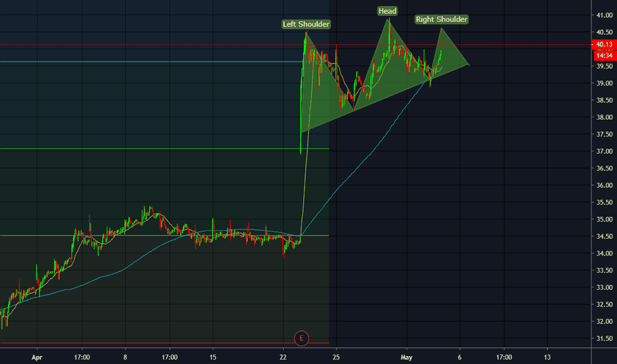
Task: Click the 37.00 price axis value
Action: 604,151
